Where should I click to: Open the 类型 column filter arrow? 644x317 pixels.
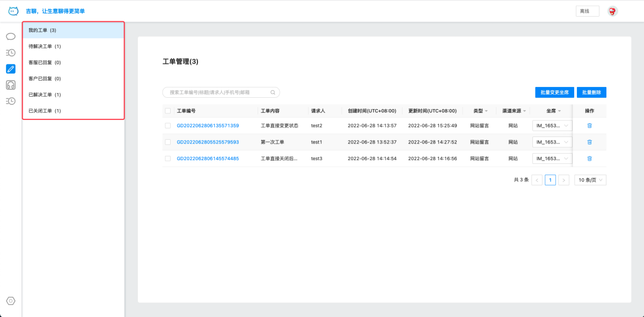point(486,111)
